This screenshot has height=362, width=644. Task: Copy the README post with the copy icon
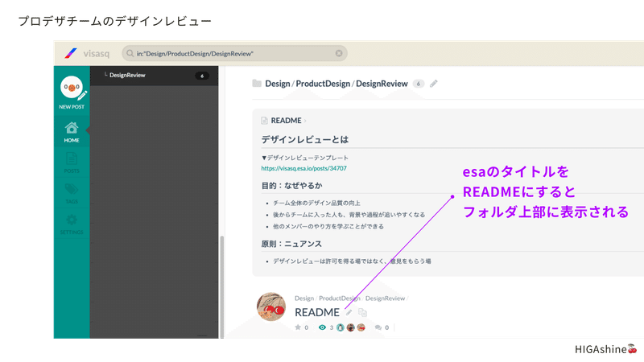(362, 313)
